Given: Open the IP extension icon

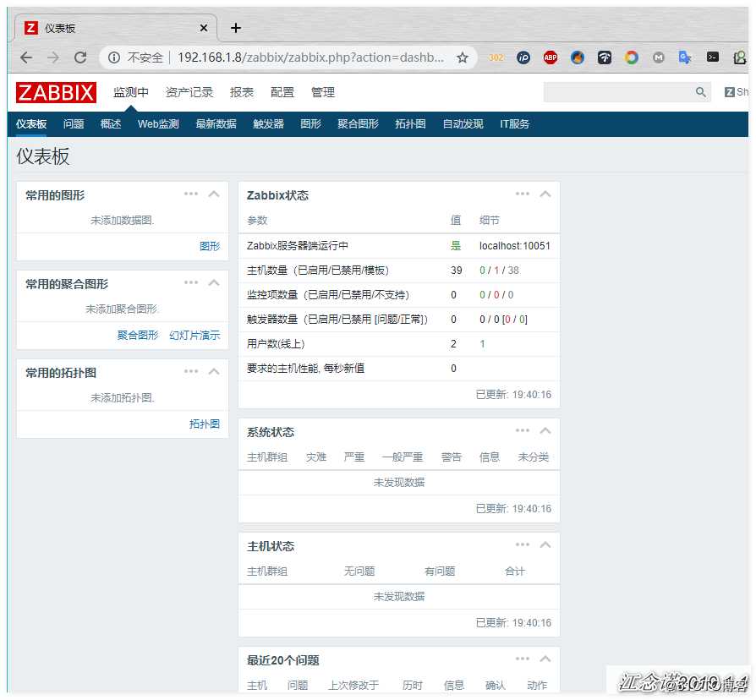Looking at the screenshot, I should [x=523, y=57].
